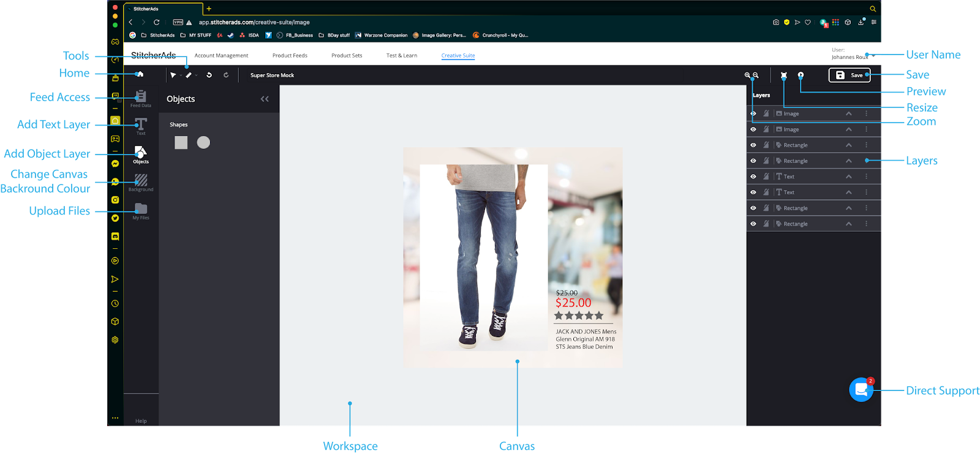Open Twitter in the browser sidebar

point(115,218)
